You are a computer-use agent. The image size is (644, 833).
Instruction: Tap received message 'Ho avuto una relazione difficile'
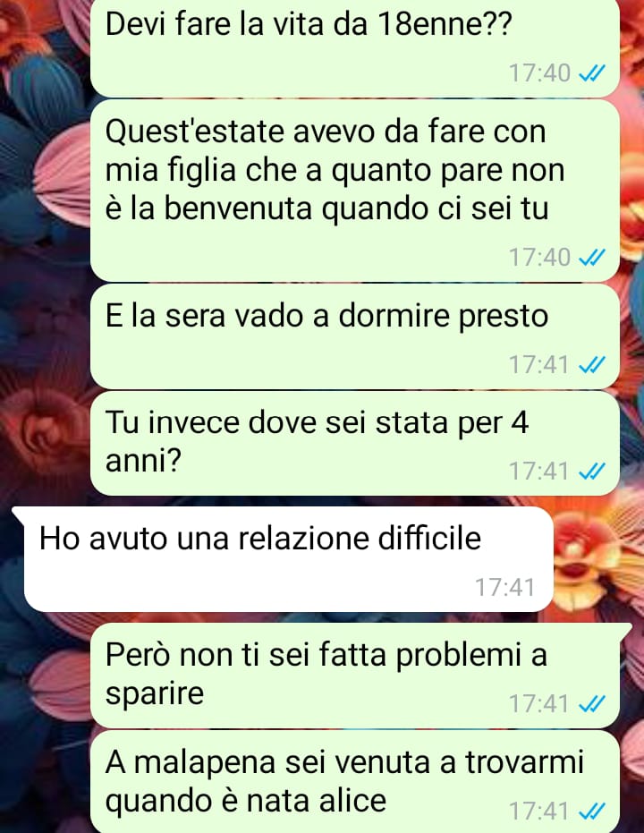(288, 558)
